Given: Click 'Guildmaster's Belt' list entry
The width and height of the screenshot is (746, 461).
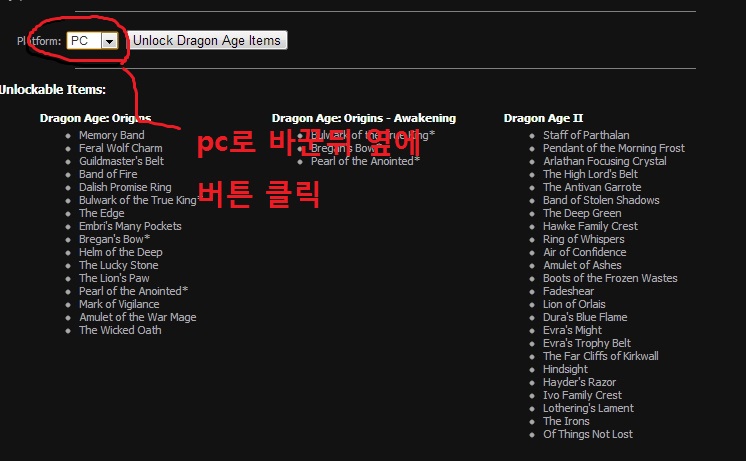Looking at the screenshot, I should point(121,161).
